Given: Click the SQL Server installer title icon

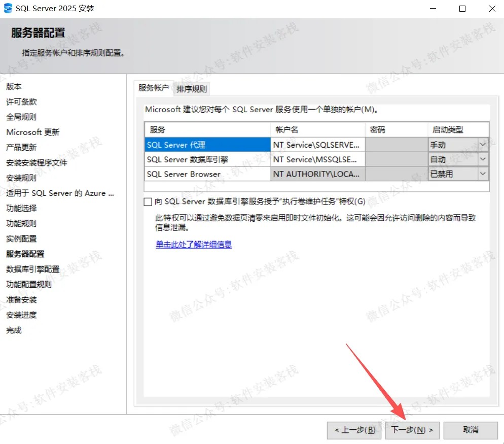Looking at the screenshot, I should click(8, 8).
